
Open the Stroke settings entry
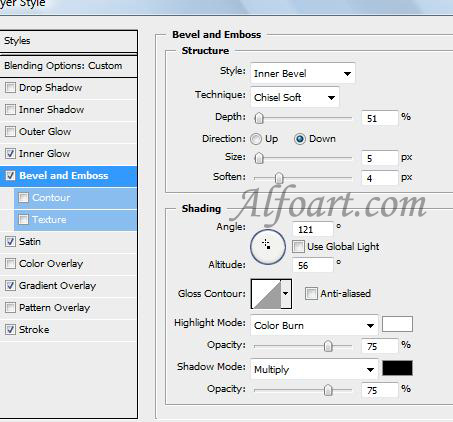(x=34, y=330)
